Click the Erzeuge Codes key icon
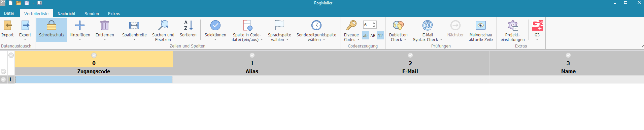The width and height of the screenshot is (644, 130). point(351,26)
